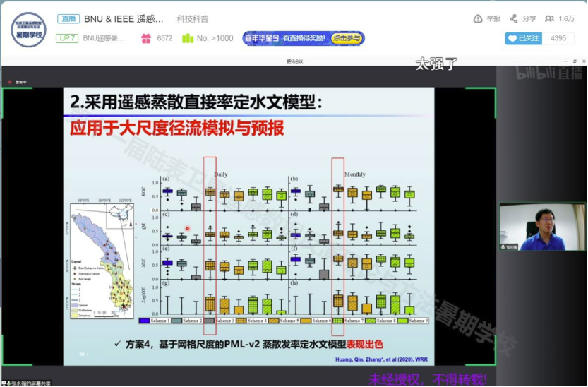Click the gift box icon beside 6572
588x387 pixels.
(x=146, y=38)
